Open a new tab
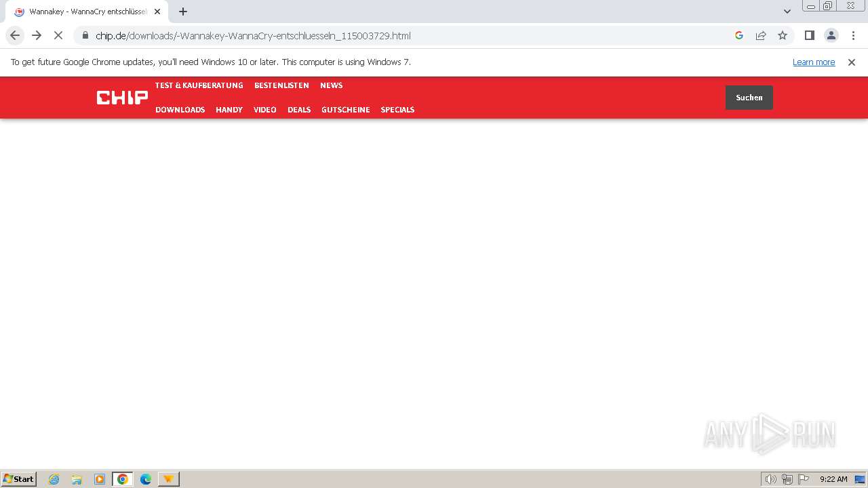 (x=183, y=12)
